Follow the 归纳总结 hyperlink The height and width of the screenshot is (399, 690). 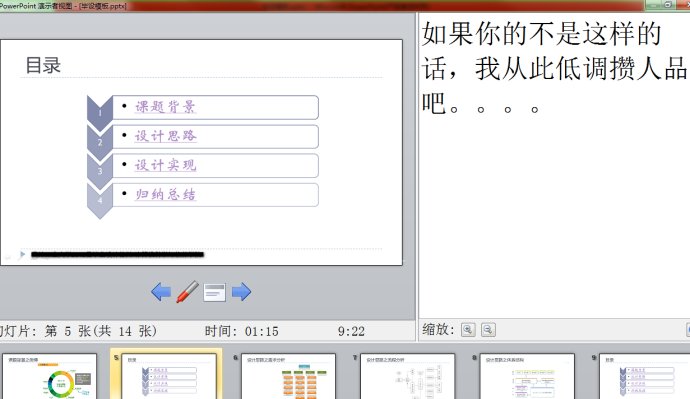(165, 194)
